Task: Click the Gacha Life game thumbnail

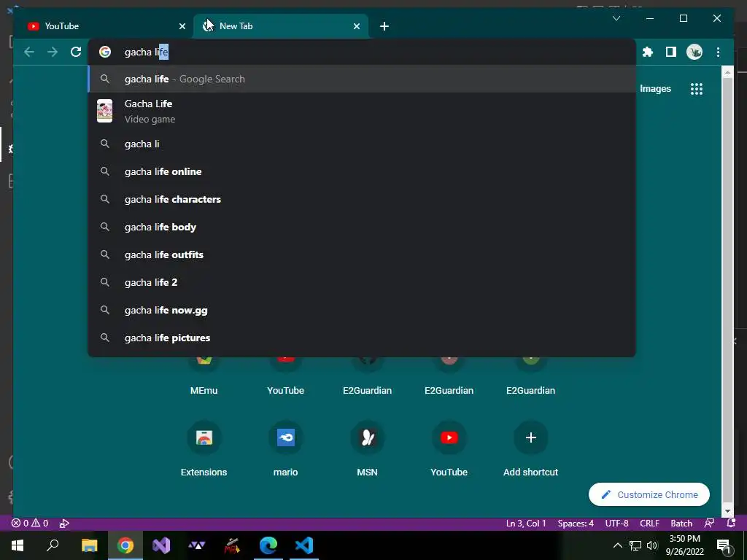Action: (105, 111)
